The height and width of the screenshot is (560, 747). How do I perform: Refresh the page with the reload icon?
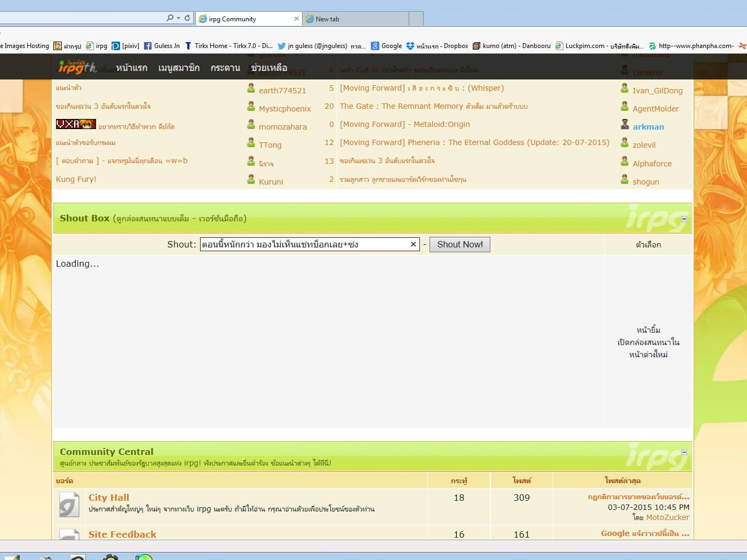coord(187,18)
